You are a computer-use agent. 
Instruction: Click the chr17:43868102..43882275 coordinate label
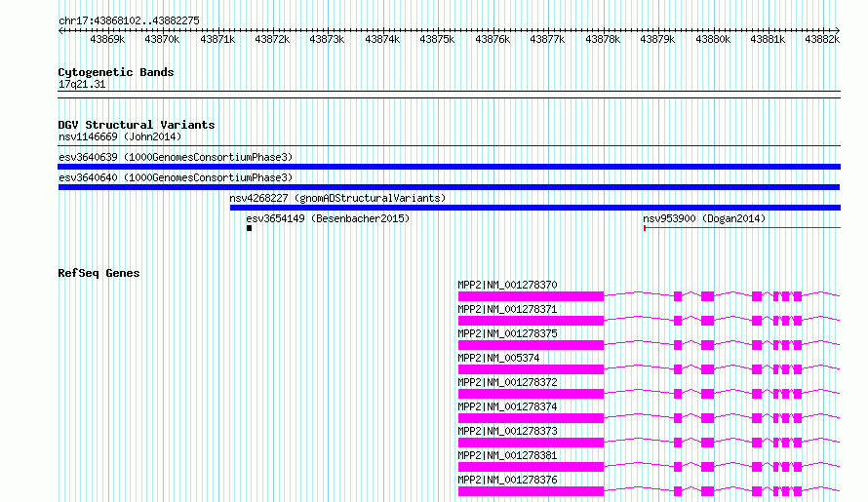coord(129,20)
